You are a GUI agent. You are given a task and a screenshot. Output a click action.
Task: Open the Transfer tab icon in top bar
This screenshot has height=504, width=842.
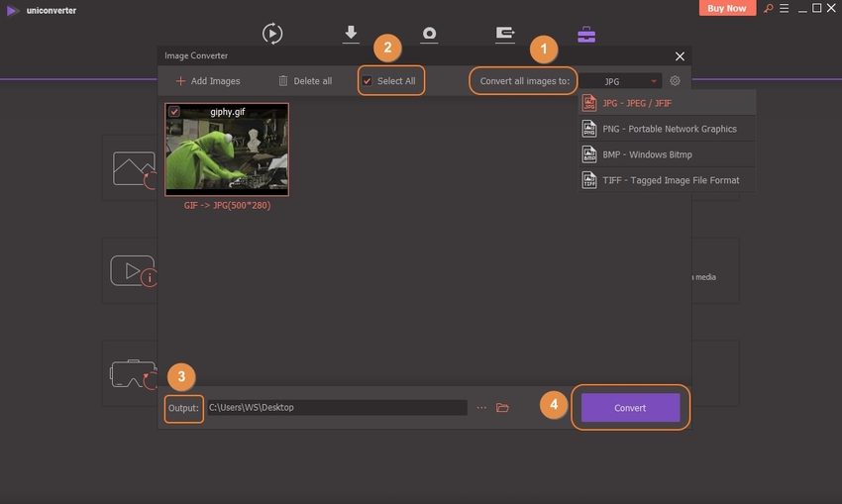(x=505, y=34)
